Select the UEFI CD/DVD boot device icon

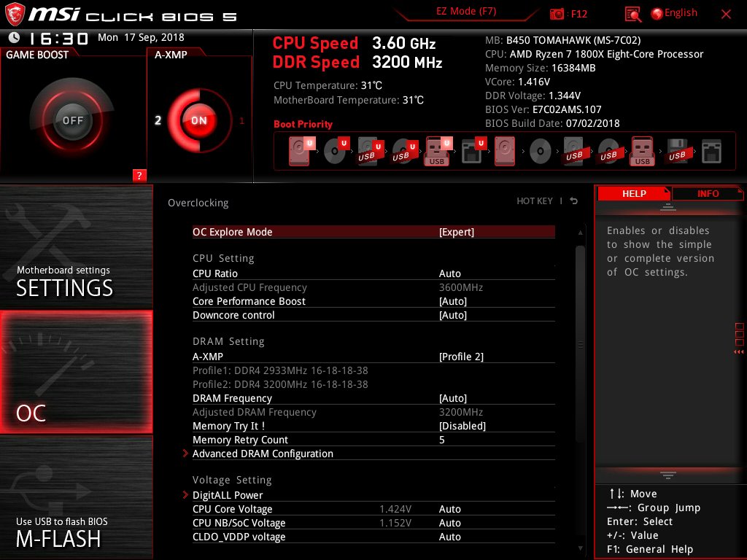[336, 151]
